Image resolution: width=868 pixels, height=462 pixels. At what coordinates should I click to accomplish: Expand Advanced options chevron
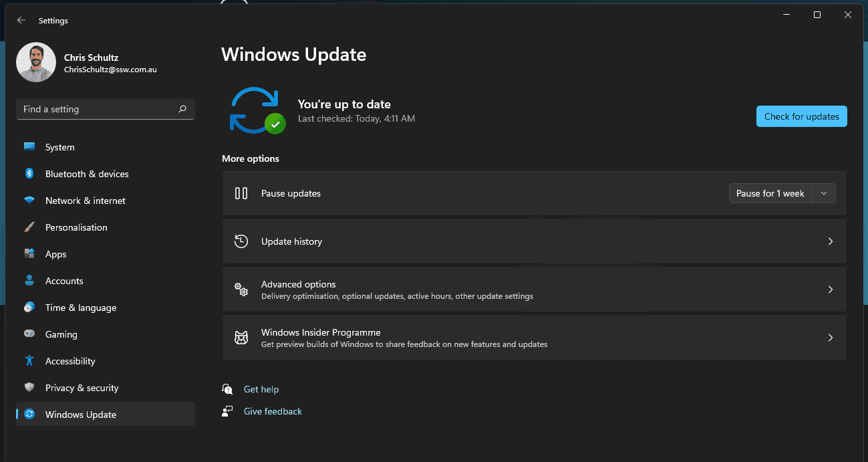831,290
